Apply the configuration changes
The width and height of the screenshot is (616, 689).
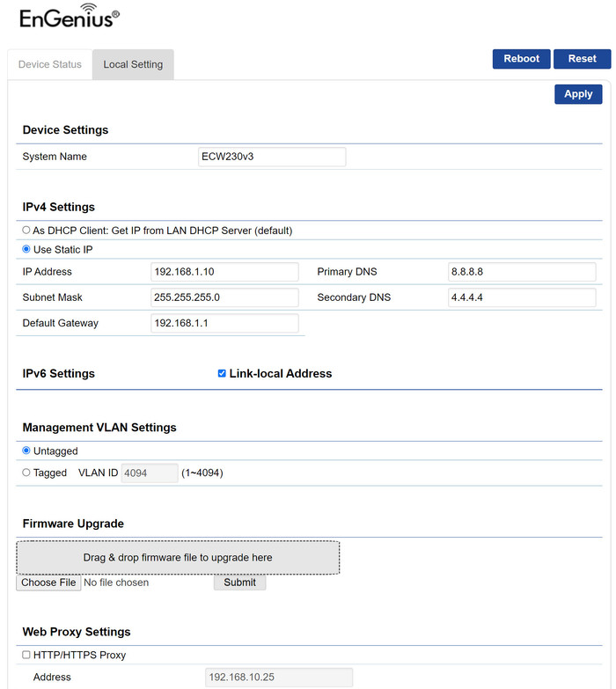(578, 94)
